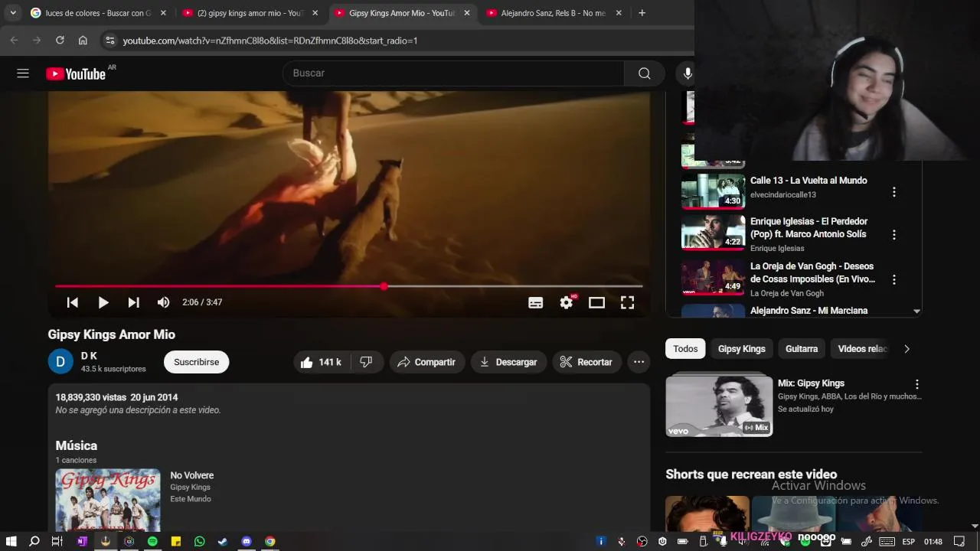This screenshot has width=980, height=551.
Task: Open Calle 13 La Vuelta al Mundo thumbnail
Action: (x=713, y=191)
